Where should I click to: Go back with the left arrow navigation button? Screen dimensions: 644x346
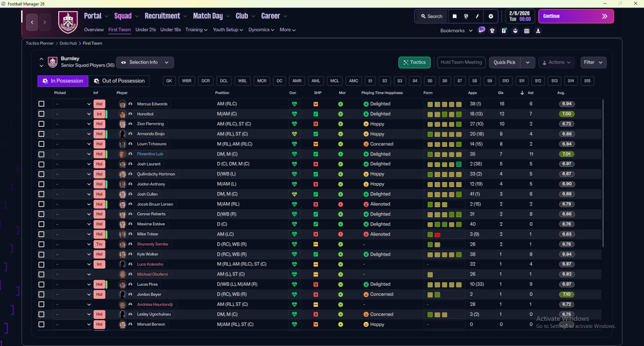click(x=32, y=22)
